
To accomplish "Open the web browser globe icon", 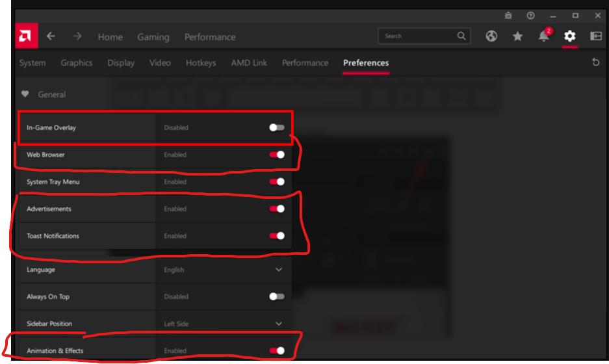I will click(491, 36).
